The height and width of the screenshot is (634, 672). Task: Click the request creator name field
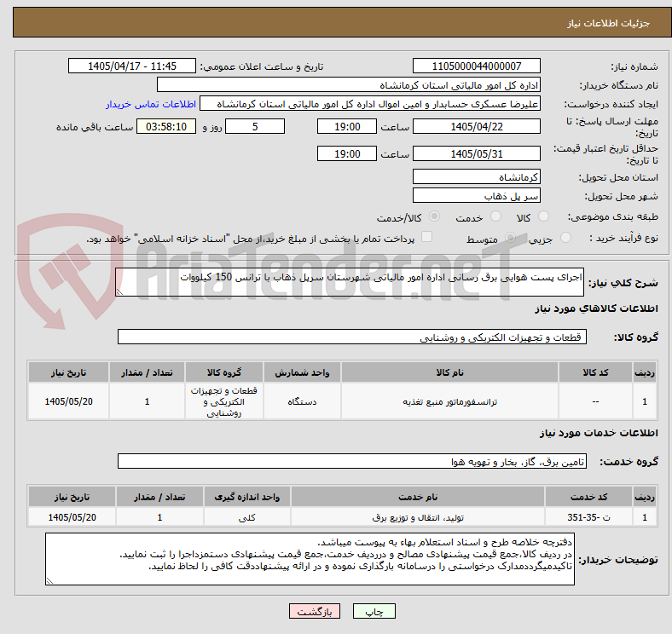point(370,104)
